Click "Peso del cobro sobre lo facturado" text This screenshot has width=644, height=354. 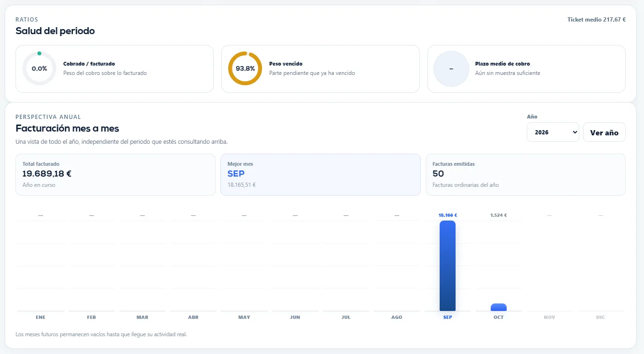105,73
